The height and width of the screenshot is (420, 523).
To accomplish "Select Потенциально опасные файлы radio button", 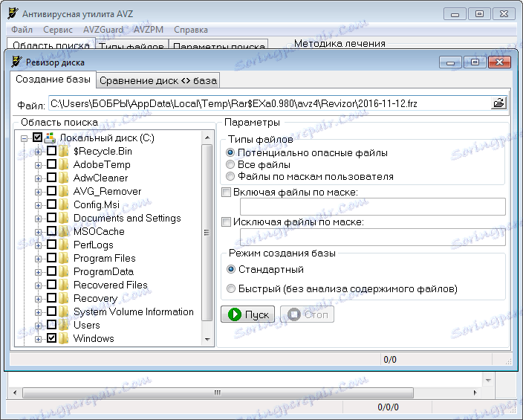I will (x=230, y=152).
